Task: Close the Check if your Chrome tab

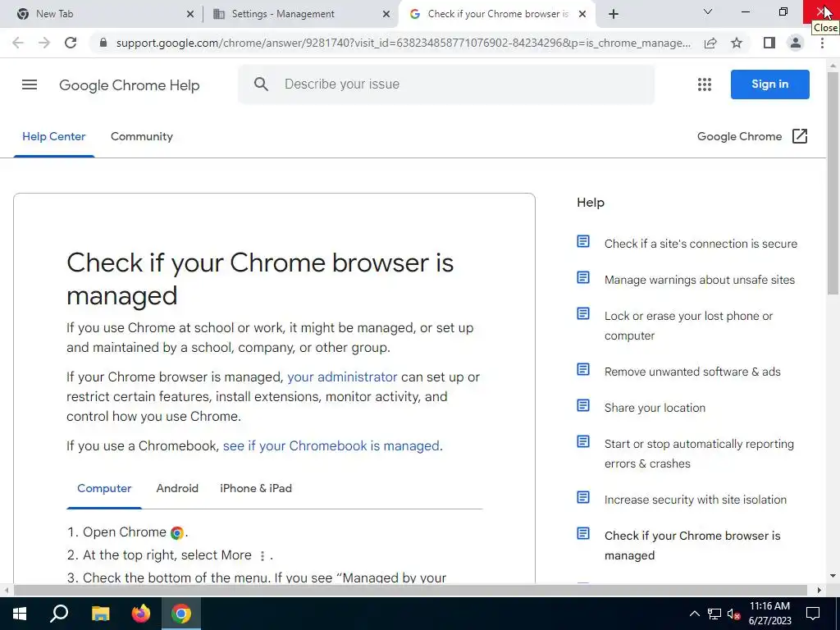Action: click(x=582, y=14)
